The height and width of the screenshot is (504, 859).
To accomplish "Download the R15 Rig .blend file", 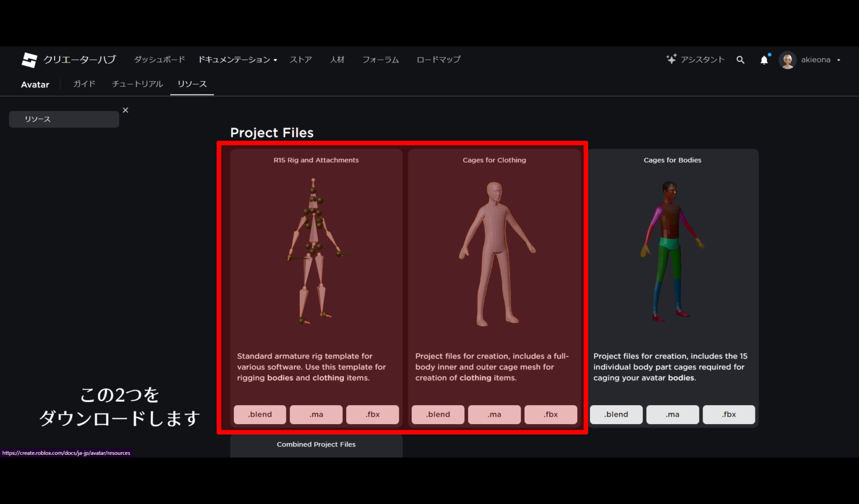I will point(259,414).
